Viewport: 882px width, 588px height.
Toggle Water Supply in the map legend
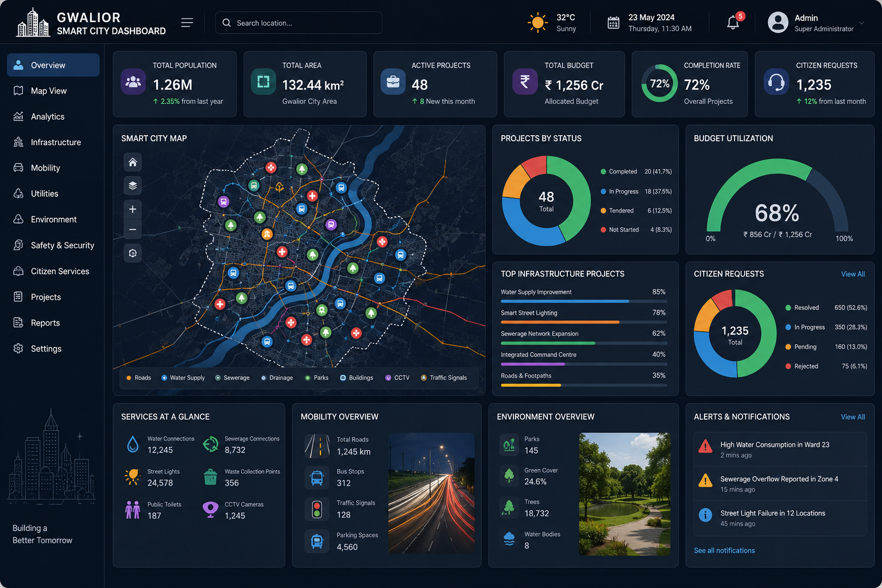coord(183,378)
